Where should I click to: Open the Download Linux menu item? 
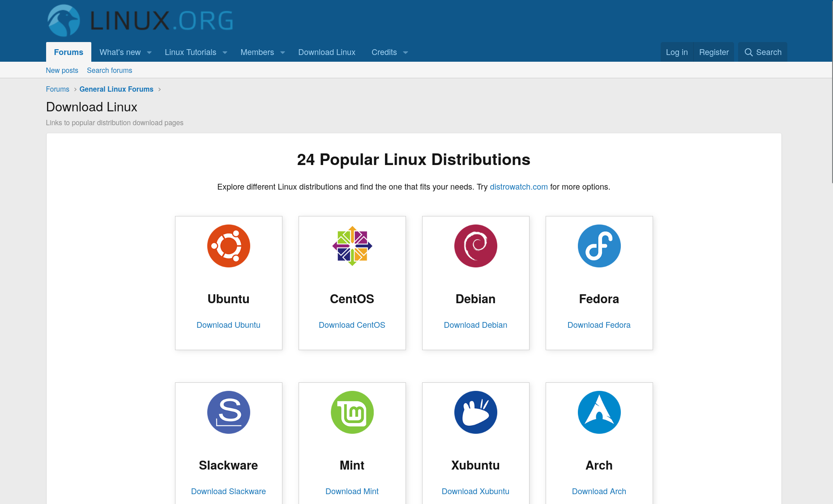click(327, 52)
